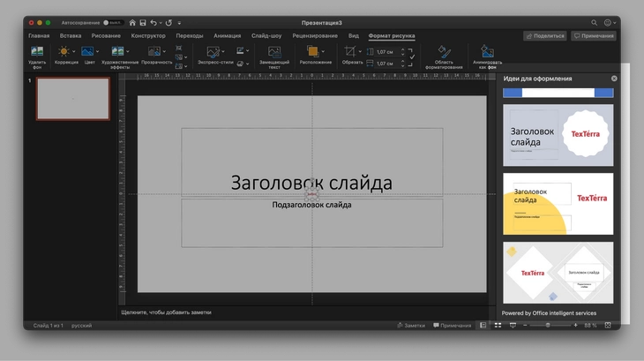Switch to the Переходы tab
644x361 pixels.
[190, 35]
